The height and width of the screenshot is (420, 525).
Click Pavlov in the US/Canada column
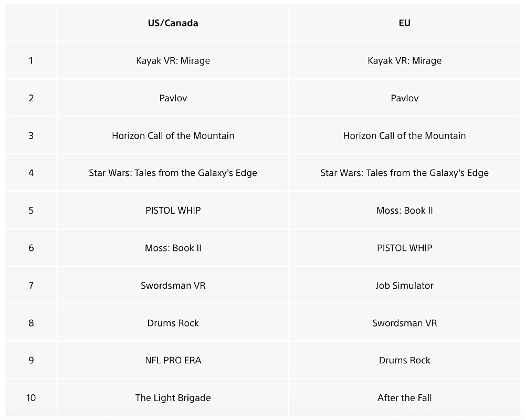coord(173,98)
